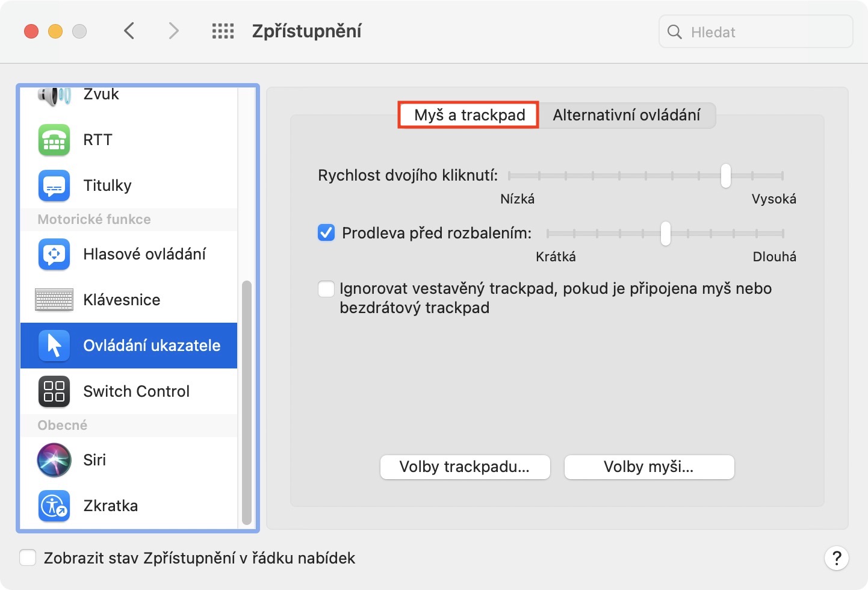Click the Rychlost dvojího kliknutí slider handle

point(726,176)
